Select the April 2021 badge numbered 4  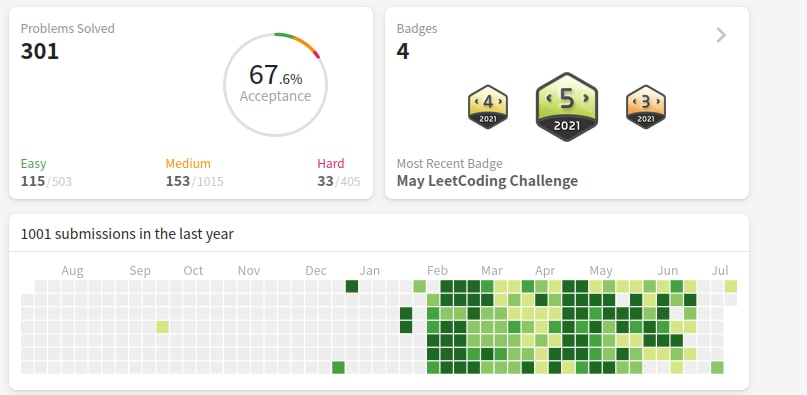tap(488, 107)
